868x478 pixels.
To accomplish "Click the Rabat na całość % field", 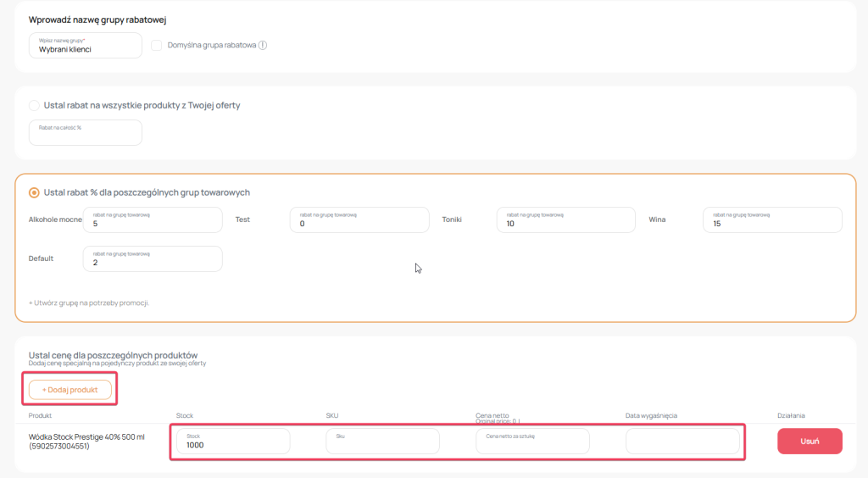I will pos(86,133).
